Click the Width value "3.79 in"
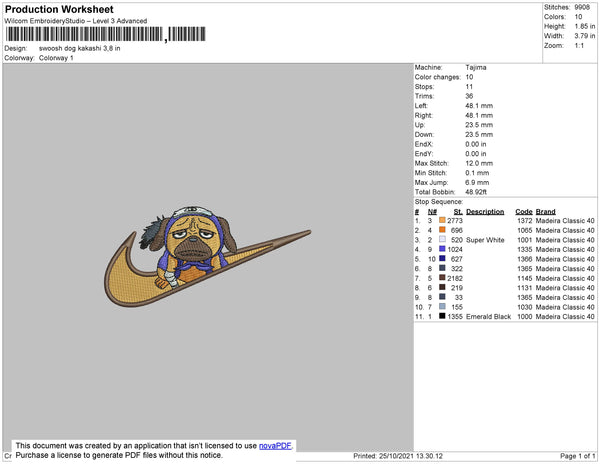The width and height of the screenshot is (600, 464). point(584,36)
